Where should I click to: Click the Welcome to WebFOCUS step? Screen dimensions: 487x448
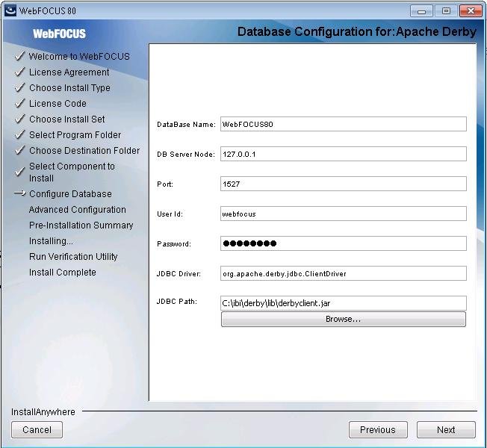point(79,56)
